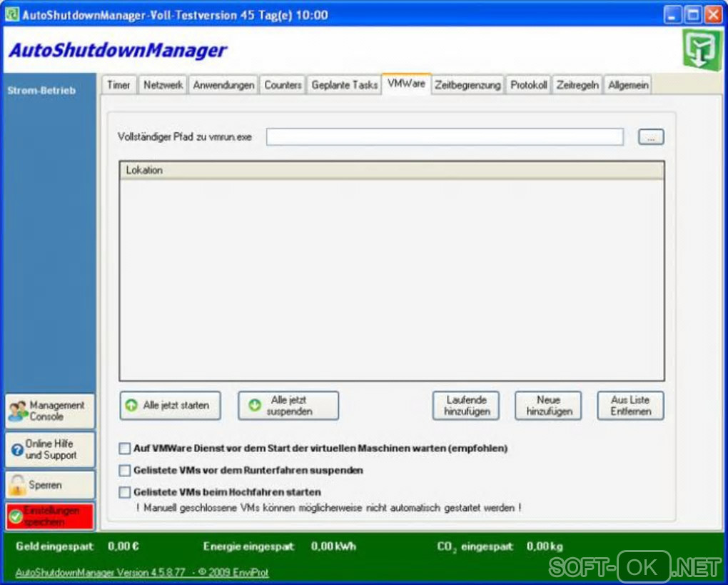Screen dimensions: 728x585
Task: Open the Management Console
Action: coord(50,411)
